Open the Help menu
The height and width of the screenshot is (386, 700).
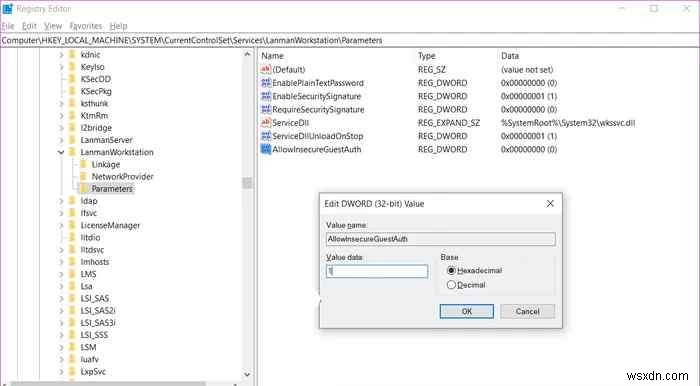[118, 26]
